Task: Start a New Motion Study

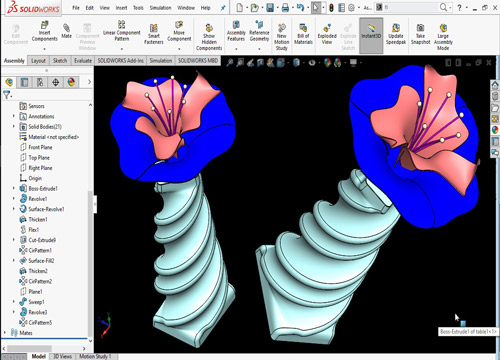Action: click(282, 37)
